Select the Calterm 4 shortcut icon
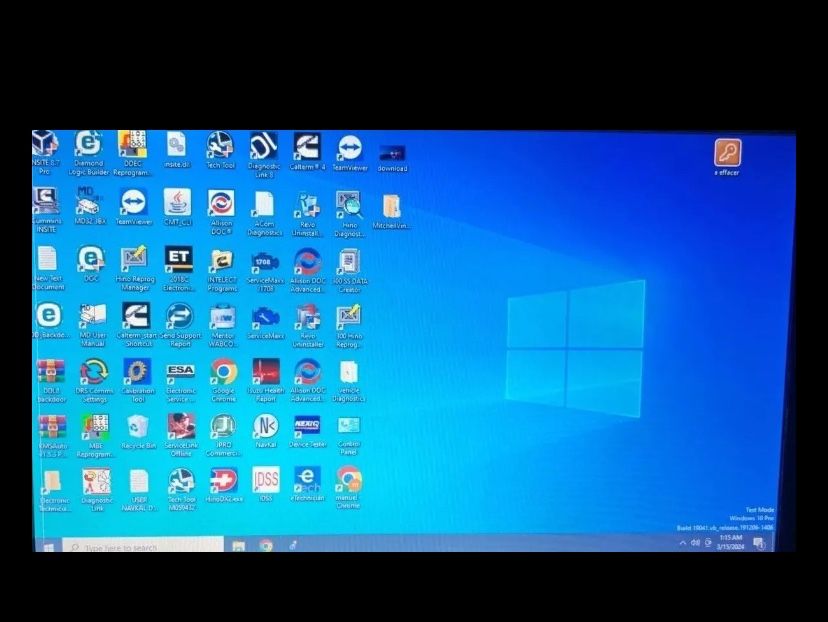 tap(307, 146)
